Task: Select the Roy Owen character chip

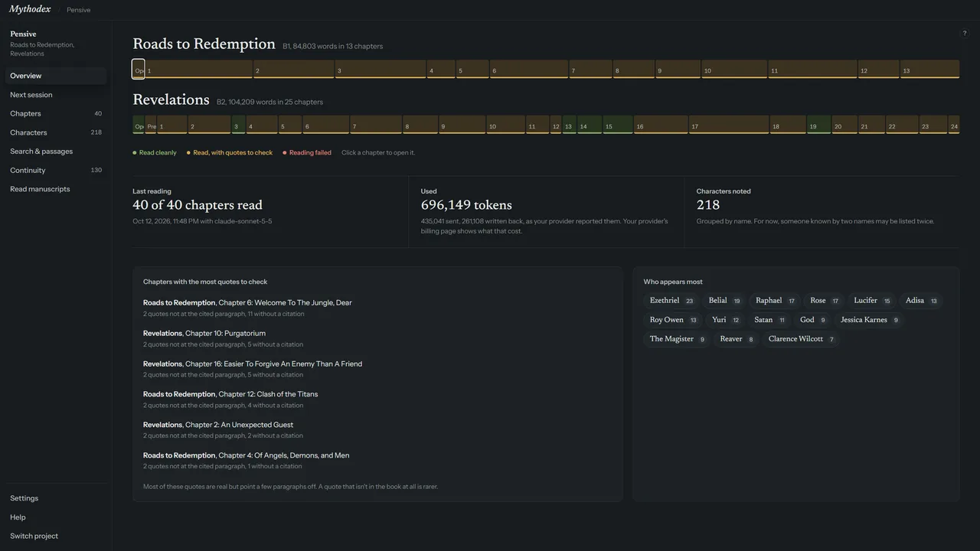Action: click(673, 320)
